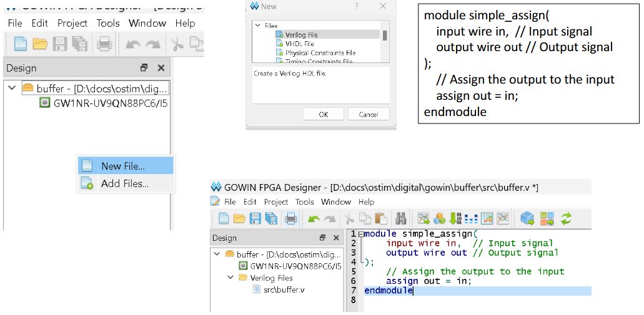Open the grid table FloorPlanner icon
This screenshot has height=315, width=644.
[x=487, y=218]
